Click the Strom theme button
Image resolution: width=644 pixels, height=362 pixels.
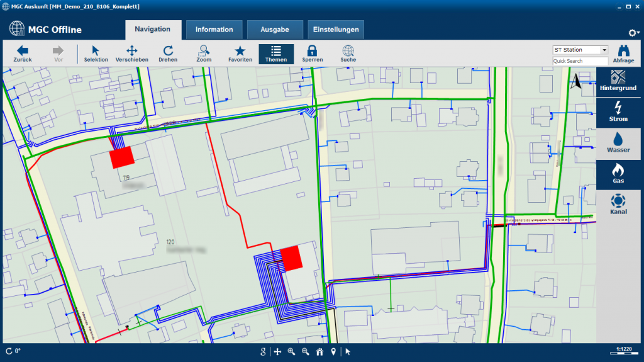tap(618, 111)
